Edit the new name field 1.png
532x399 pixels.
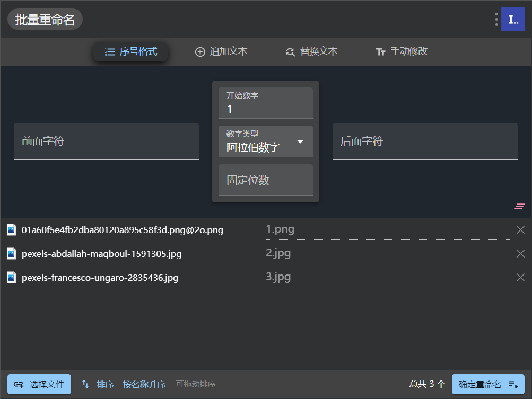coord(388,230)
